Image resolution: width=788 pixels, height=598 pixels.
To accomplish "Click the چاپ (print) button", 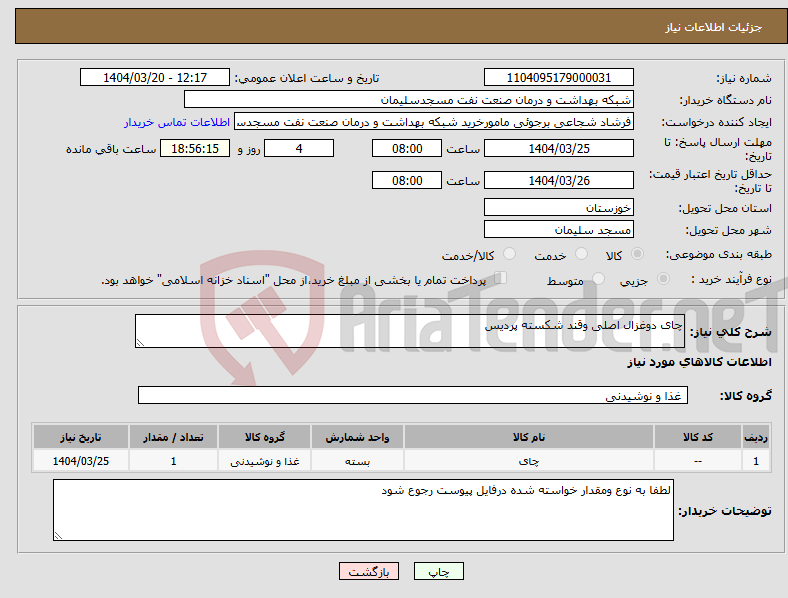I will (438, 571).
